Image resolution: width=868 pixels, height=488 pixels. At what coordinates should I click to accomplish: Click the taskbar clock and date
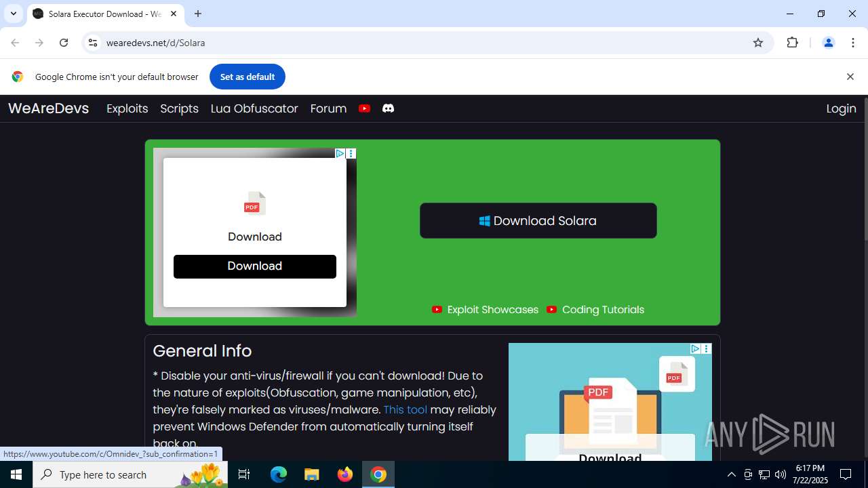(810, 474)
